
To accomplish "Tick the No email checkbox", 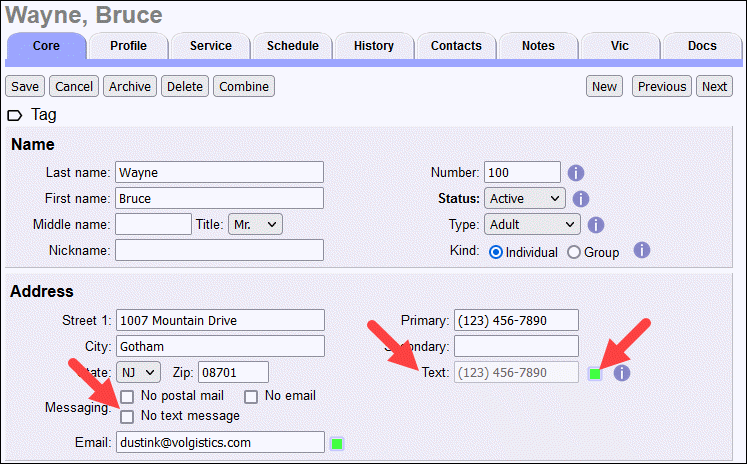I will pos(252,397).
